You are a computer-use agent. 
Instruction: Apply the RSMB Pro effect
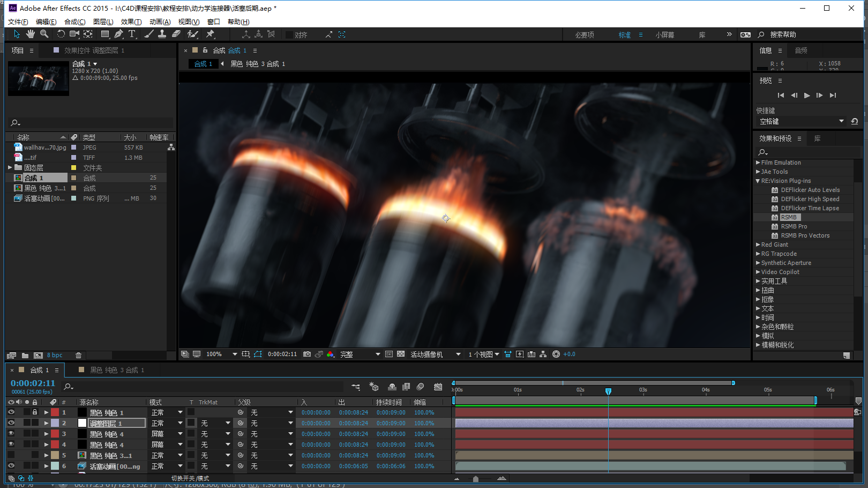[794, 226]
